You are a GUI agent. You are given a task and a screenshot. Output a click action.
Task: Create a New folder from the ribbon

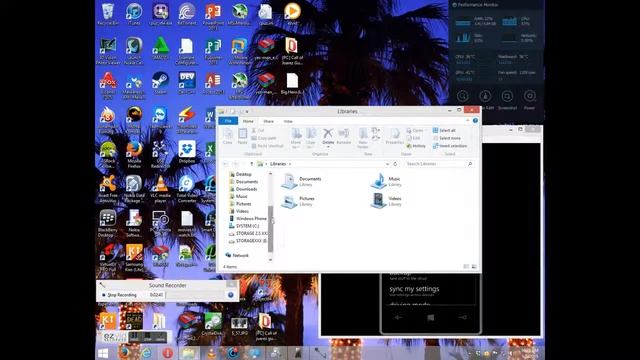[x=363, y=138]
